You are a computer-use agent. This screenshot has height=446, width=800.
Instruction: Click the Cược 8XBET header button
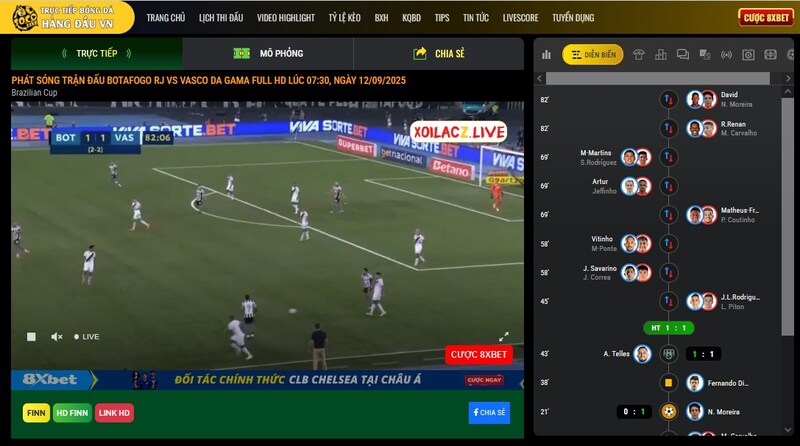tap(766, 18)
